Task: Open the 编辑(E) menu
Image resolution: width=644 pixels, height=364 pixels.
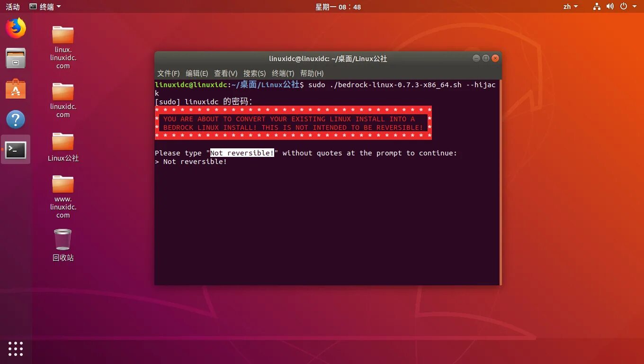Action: click(197, 73)
